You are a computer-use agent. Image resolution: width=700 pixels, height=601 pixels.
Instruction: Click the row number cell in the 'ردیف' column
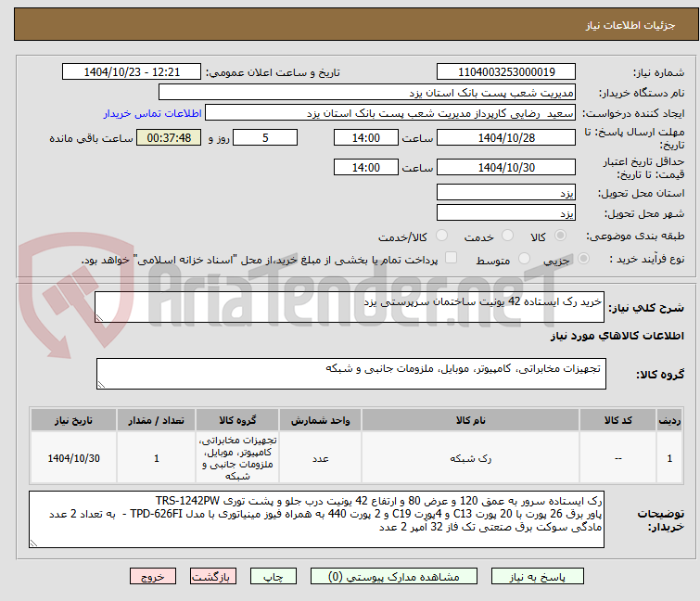tap(669, 458)
